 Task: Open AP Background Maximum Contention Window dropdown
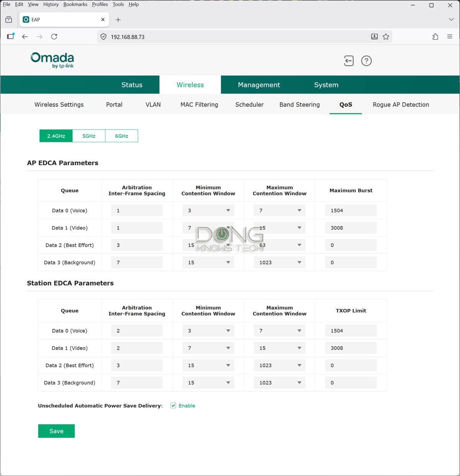click(x=279, y=263)
